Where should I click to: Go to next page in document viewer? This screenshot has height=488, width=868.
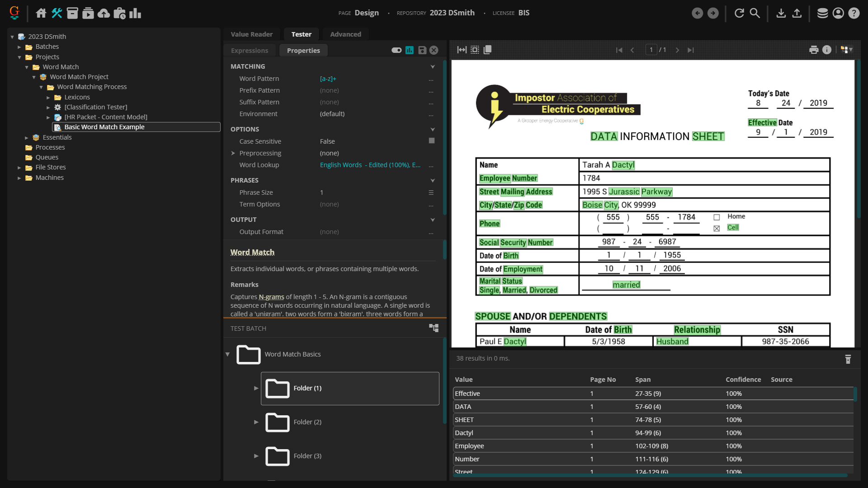pos(677,50)
